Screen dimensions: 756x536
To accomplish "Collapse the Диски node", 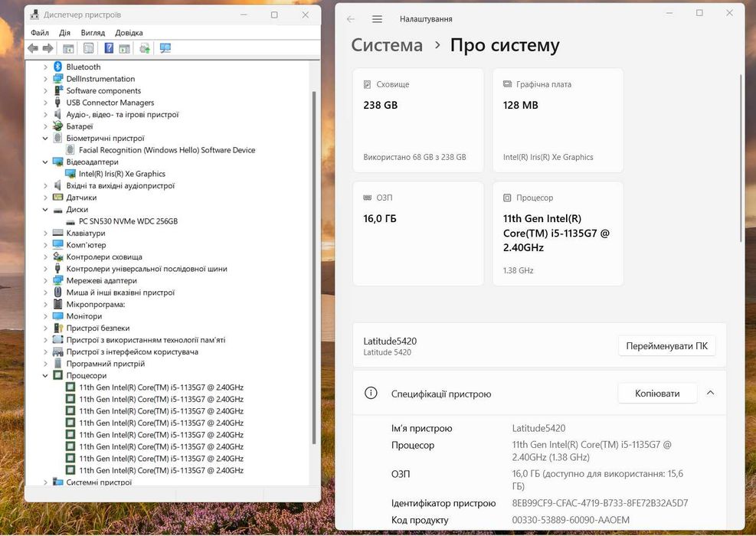I will (45, 210).
